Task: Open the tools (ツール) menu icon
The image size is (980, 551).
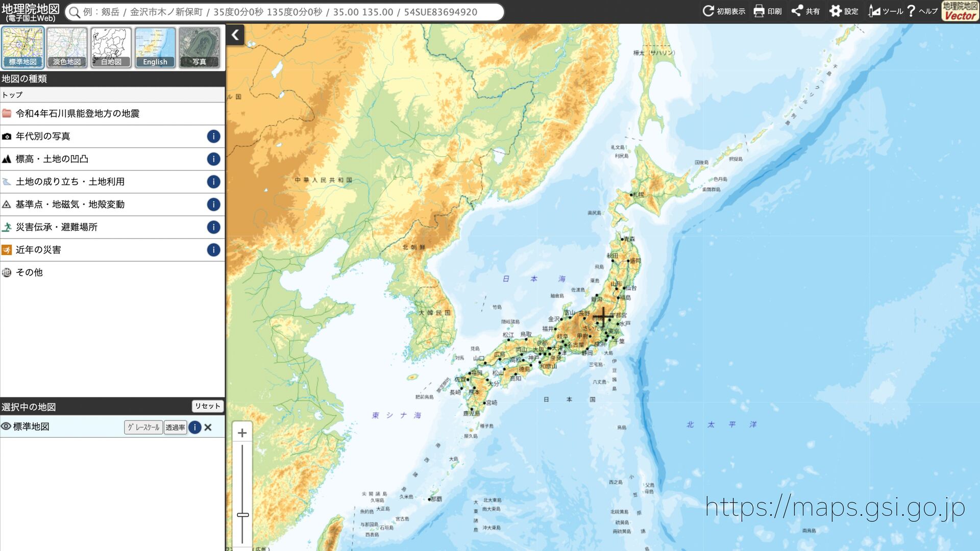Action: [x=874, y=11]
